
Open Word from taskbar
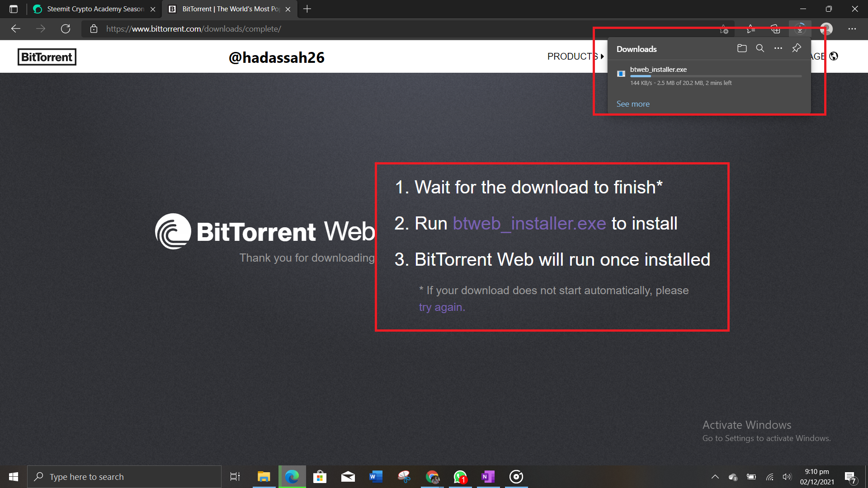coord(376,477)
